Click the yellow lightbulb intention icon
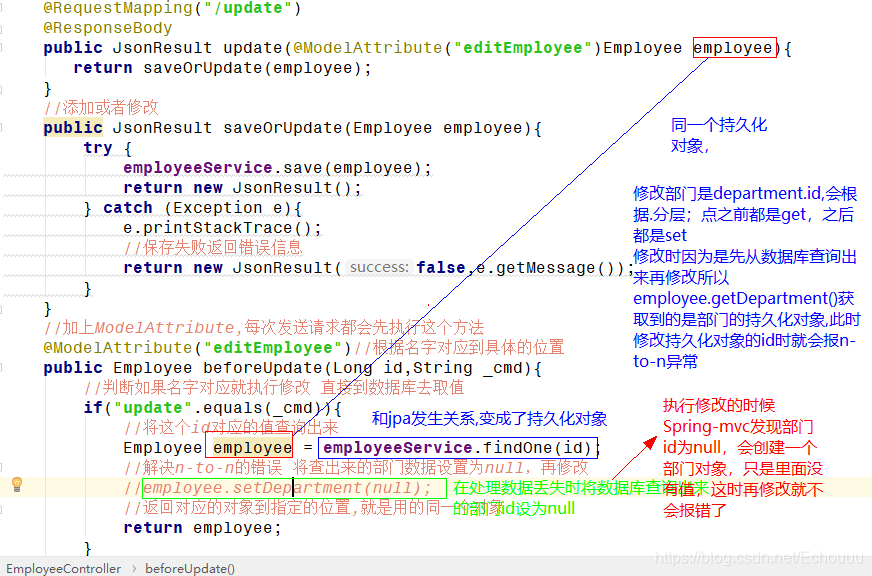The height and width of the screenshot is (576, 872). click(x=17, y=484)
